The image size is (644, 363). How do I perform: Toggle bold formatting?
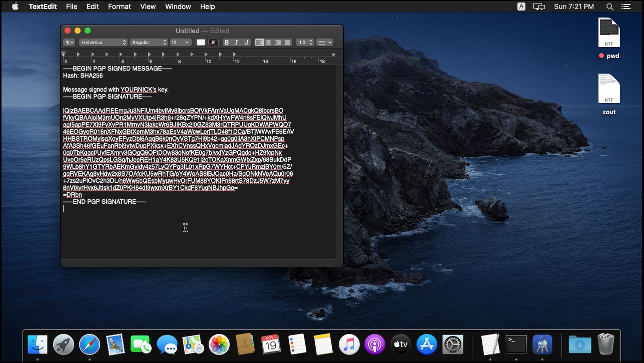(x=227, y=43)
